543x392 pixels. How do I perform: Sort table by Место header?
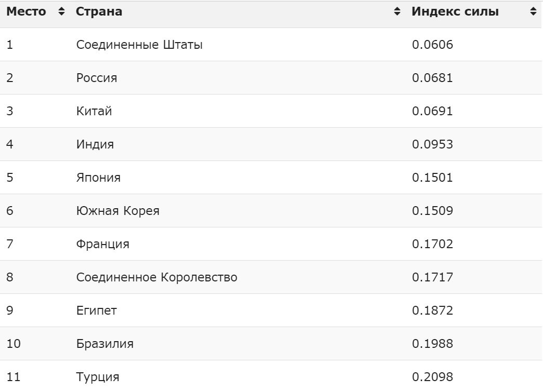point(26,11)
